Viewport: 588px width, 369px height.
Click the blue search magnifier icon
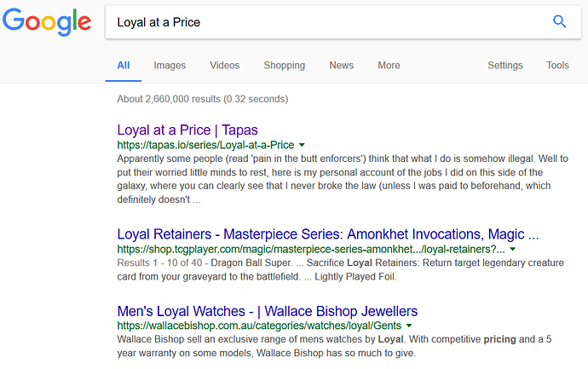pyautogui.click(x=559, y=22)
